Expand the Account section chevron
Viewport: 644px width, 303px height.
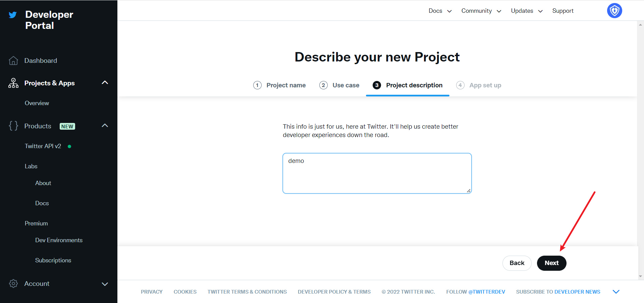coord(105,284)
